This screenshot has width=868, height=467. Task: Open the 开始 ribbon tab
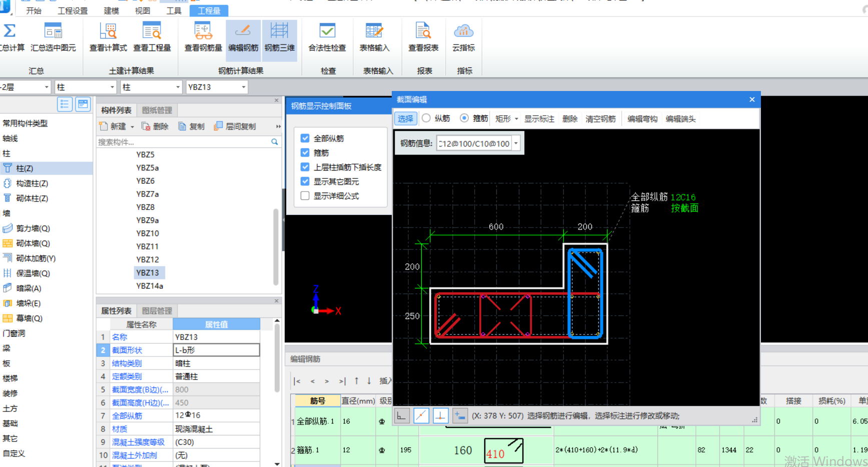coord(34,10)
